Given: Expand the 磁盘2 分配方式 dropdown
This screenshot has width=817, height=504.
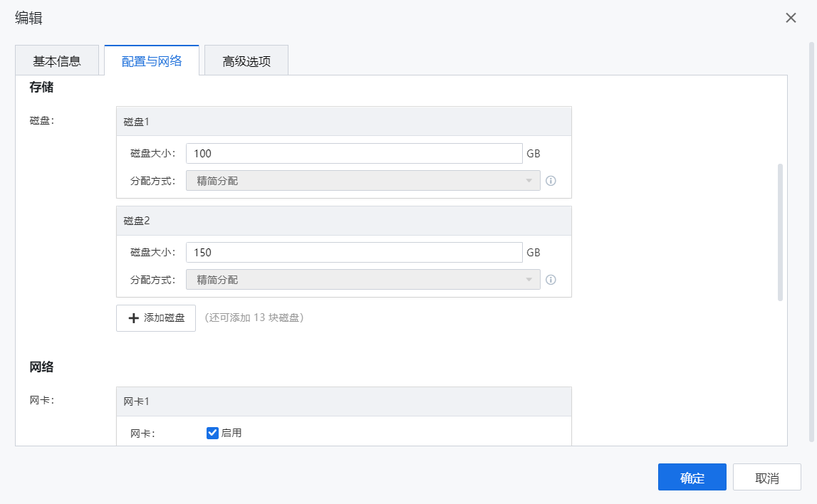Looking at the screenshot, I should click(363, 280).
